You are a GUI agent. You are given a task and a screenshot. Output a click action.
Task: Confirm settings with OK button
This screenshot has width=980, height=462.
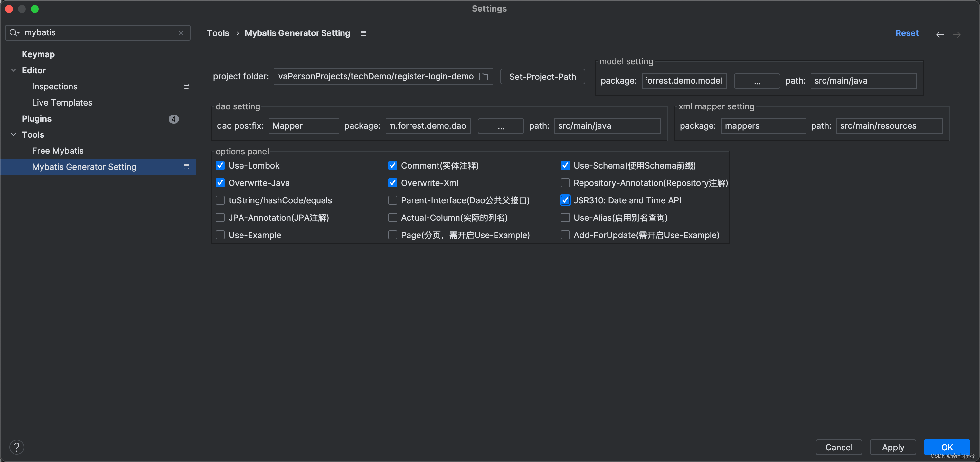tap(947, 447)
